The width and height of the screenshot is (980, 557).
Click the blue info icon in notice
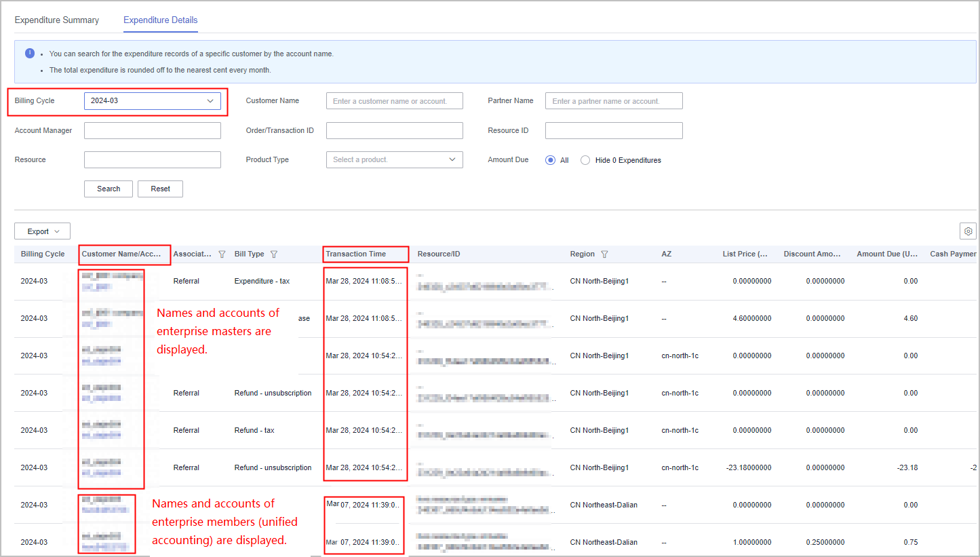[x=30, y=54]
